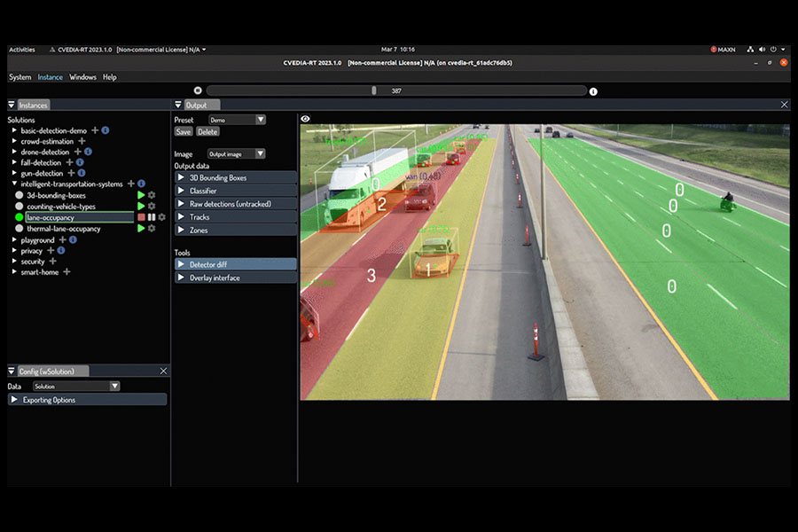Open settings gear for counting-vehicle-types
The image size is (798, 532).
[152, 207]
